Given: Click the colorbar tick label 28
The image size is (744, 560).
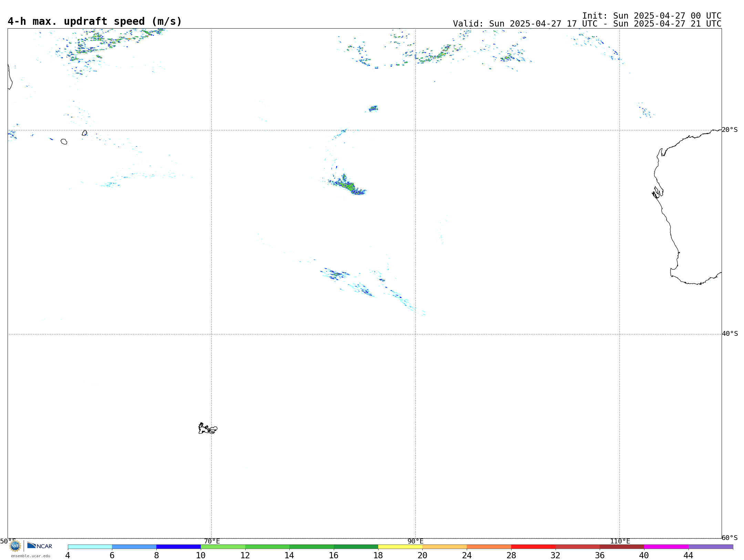Looking at the screenshot, I should [x=511, y=555].
